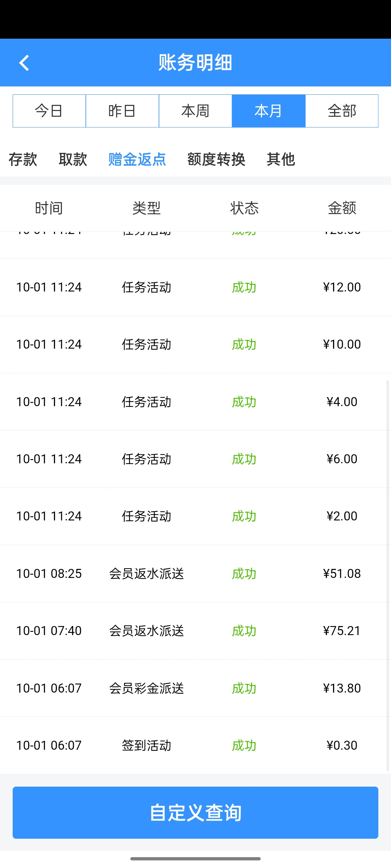The image size is (391, 868).
Task: Open the 会员彩金派送 ¥13.80 record
Action: point(195,688)
